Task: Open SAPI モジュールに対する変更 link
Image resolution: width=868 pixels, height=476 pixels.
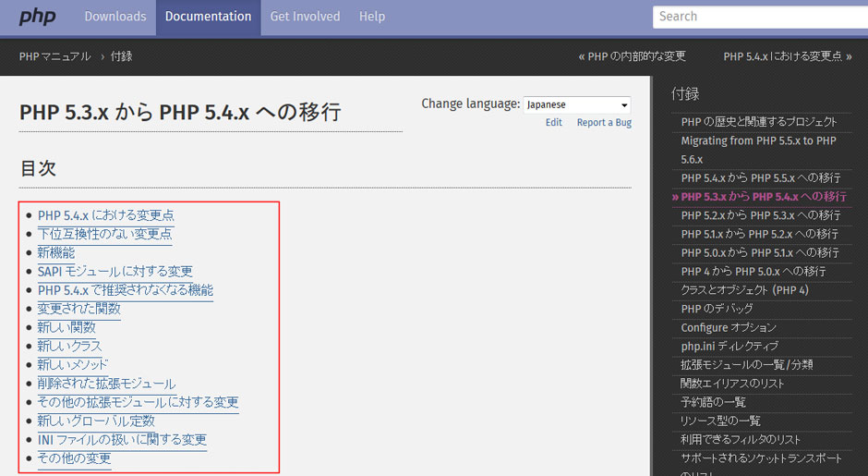Action: (x=115, y=272)
